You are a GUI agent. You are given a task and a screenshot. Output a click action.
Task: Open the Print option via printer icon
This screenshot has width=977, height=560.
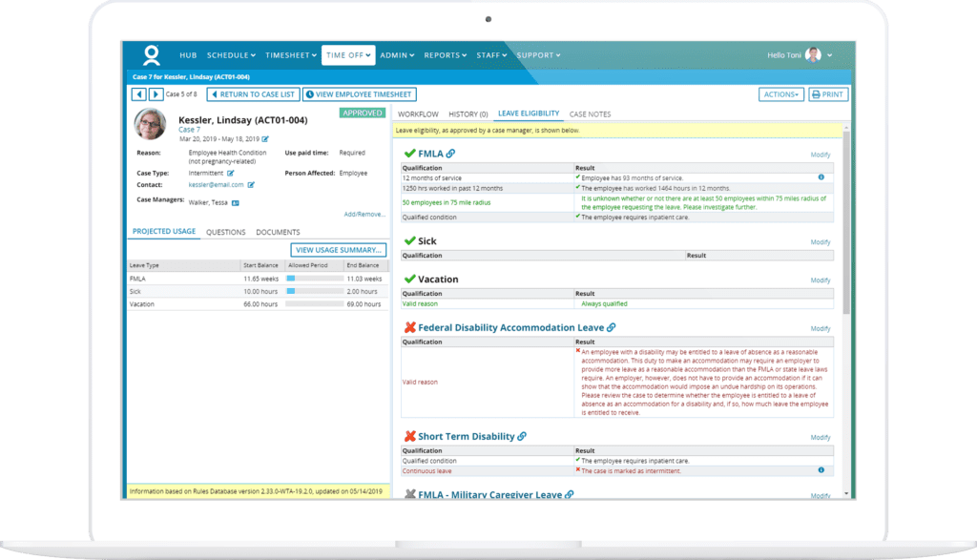coord(815,93)
